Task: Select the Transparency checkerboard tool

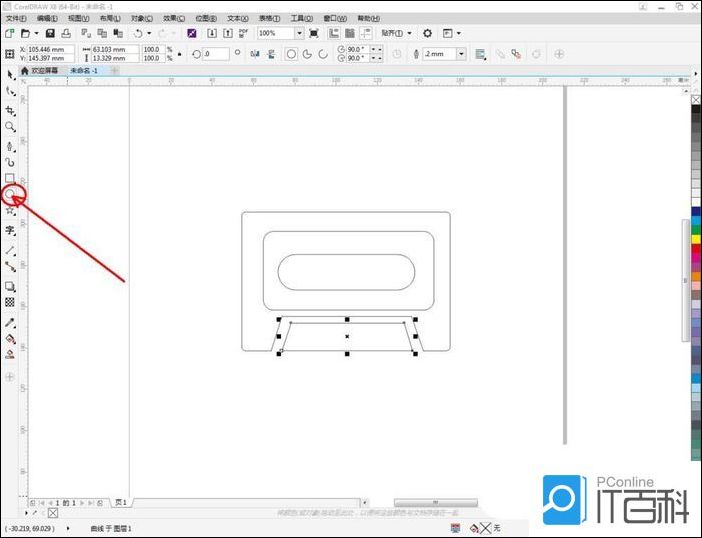Action: point(11,302)
